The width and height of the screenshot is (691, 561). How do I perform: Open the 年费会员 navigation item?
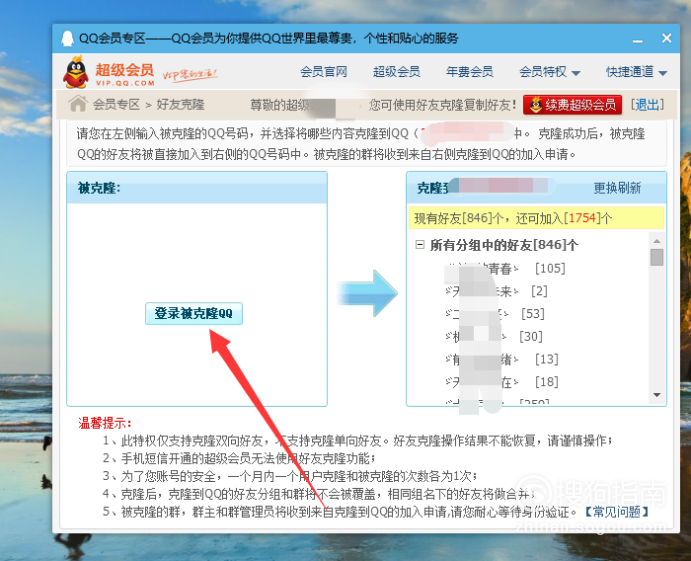pos(469,71)
